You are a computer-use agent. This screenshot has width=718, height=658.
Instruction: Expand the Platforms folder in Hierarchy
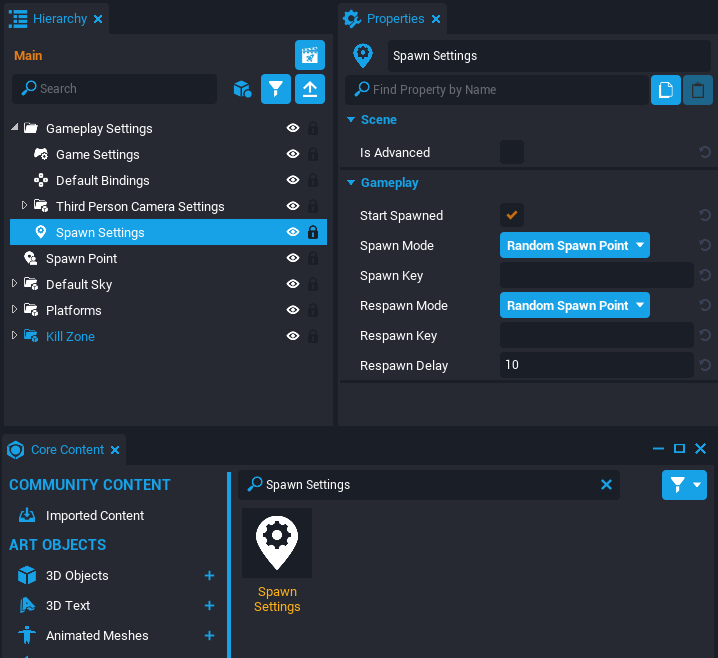14,310
